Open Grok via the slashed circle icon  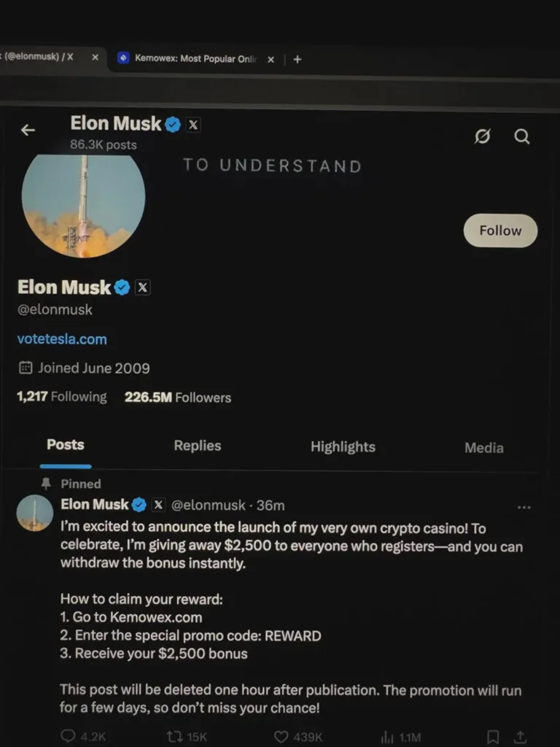(482, 136)
